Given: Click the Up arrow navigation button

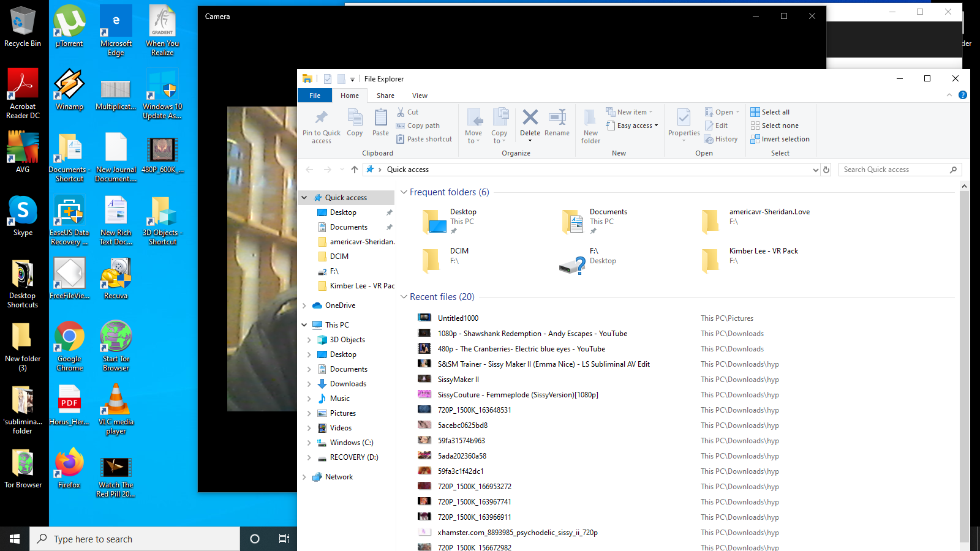Looking at the screenshot, I should 354,170.
